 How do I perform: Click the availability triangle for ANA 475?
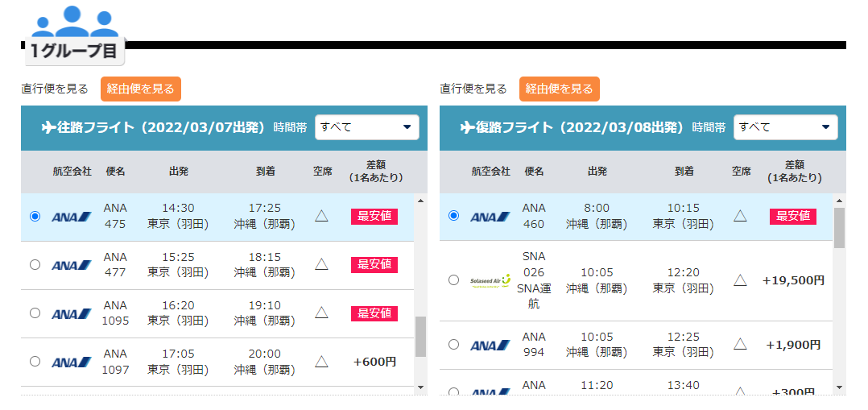(321, 216)
